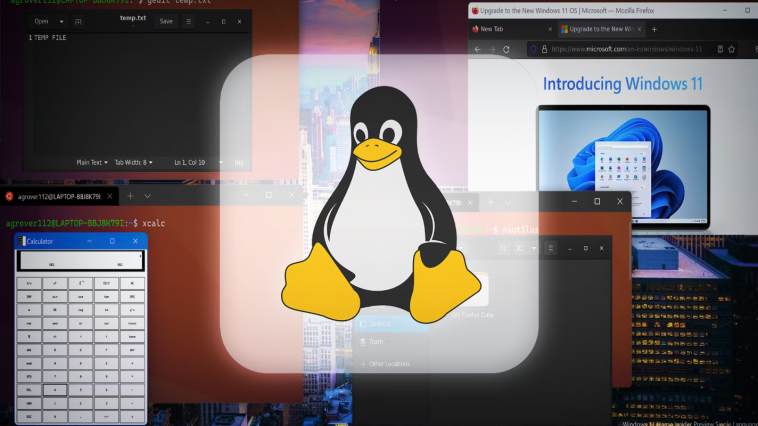
Task: Click the '1 TEMP FILE' line in gedit
Action: (47, 37)
